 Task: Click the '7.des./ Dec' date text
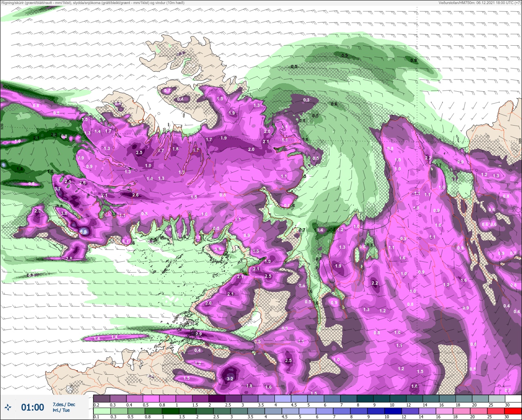point(64,404)
